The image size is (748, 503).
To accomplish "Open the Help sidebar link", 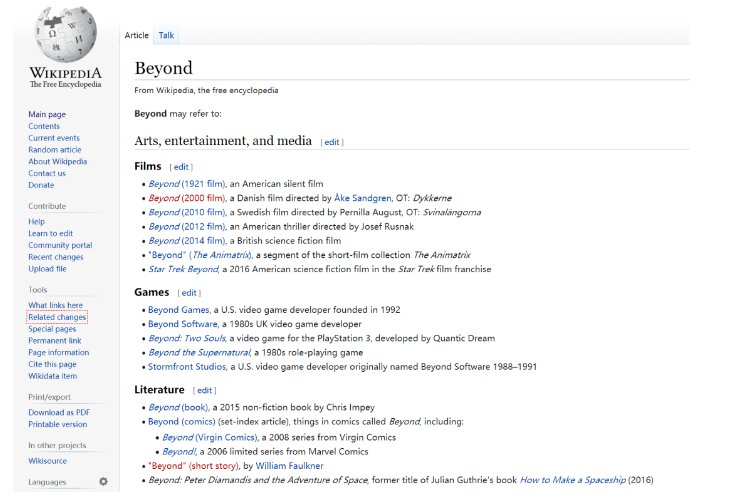I will 36,221.
